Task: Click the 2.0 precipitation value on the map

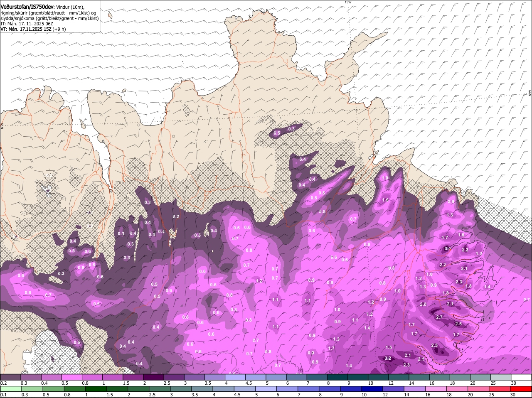Action: click(423, 304)
